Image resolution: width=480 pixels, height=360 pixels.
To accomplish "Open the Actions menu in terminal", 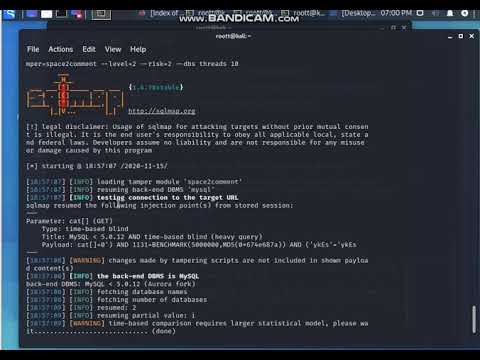I will pyautogui.click(x=61, y=49).
